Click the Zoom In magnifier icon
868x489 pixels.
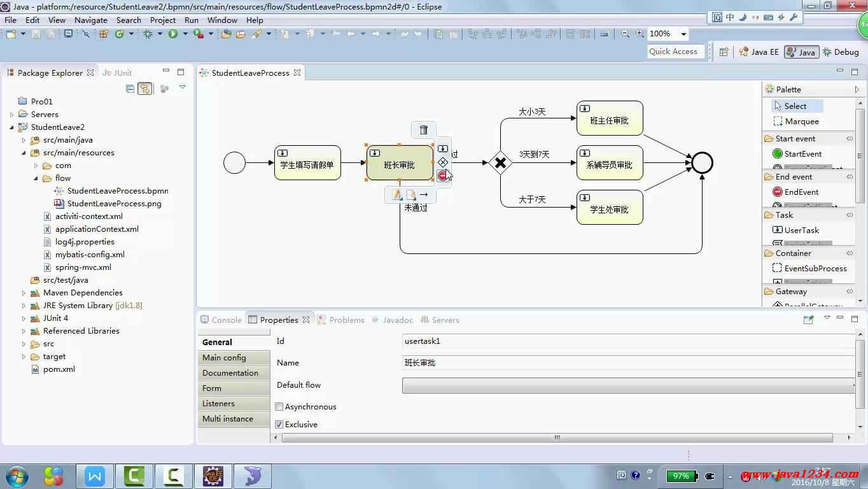[x=640, y=34]
